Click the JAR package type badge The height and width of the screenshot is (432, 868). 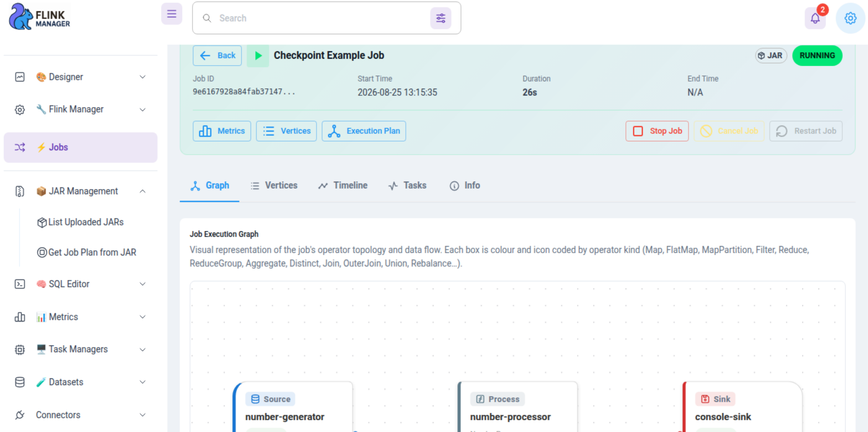click(771, 56)
